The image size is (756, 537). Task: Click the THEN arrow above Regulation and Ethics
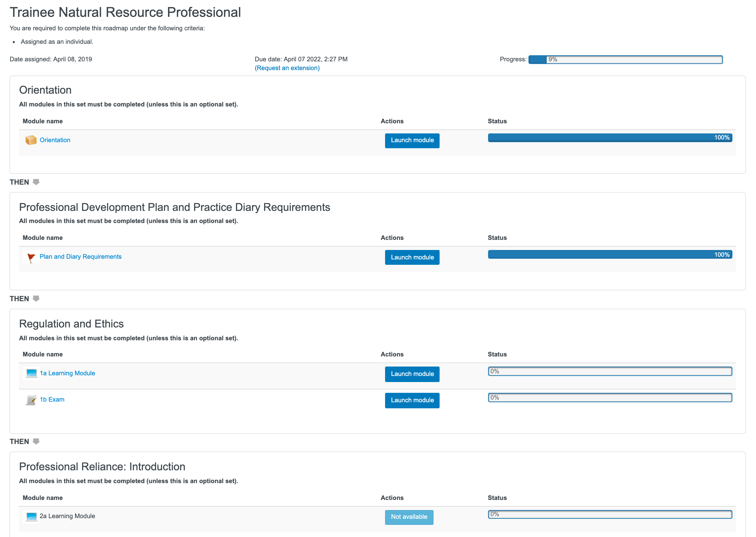tap(36, 298)
